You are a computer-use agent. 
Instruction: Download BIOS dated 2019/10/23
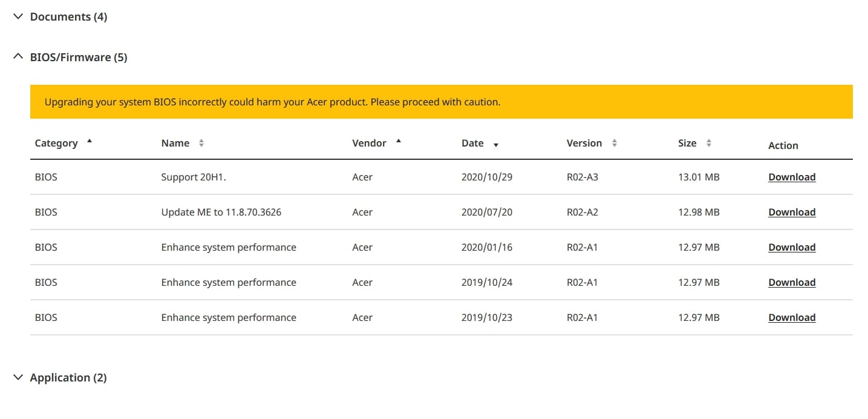coord(792,318)
